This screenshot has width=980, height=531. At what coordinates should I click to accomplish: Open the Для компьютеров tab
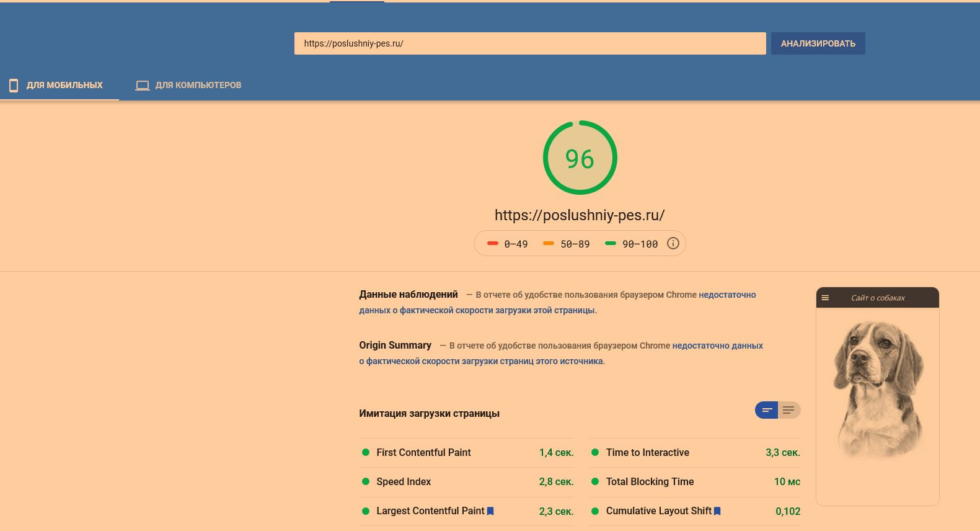tap(198, 86)
